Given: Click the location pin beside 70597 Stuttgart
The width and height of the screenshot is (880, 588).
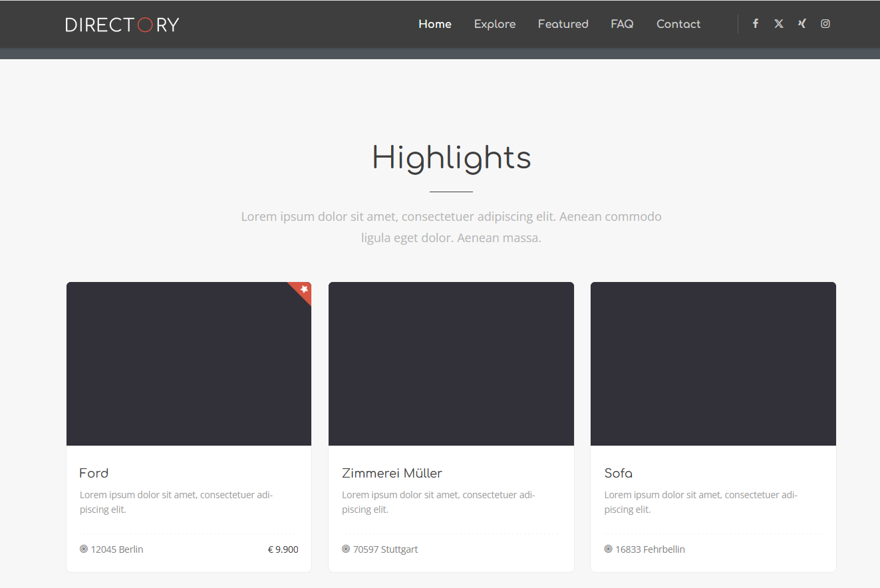Looking at the screenshot, I should click(346, 549).
